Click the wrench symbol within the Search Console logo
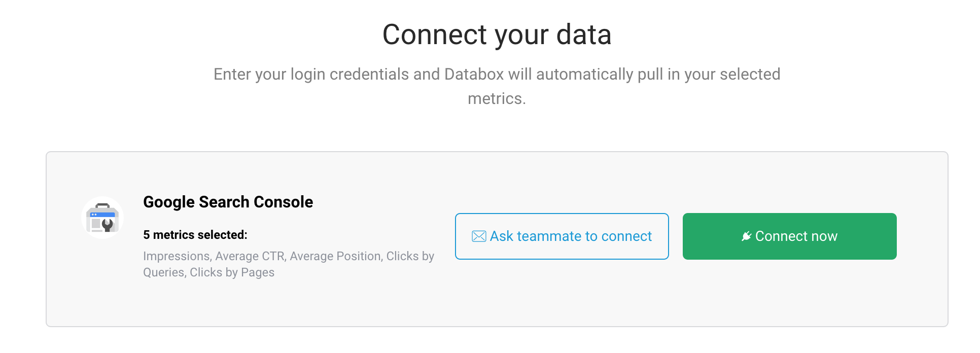 pos(107,225)
